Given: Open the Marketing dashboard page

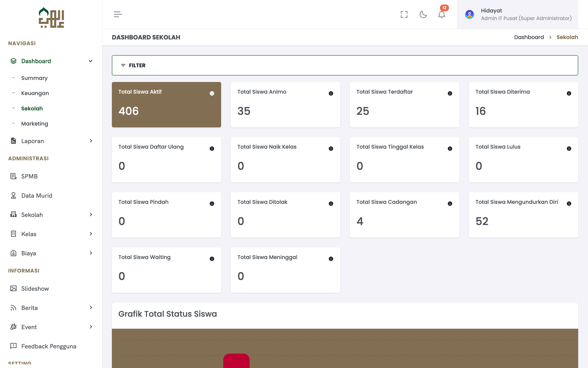Looking at the screenshot, I should tap(35, 124).
